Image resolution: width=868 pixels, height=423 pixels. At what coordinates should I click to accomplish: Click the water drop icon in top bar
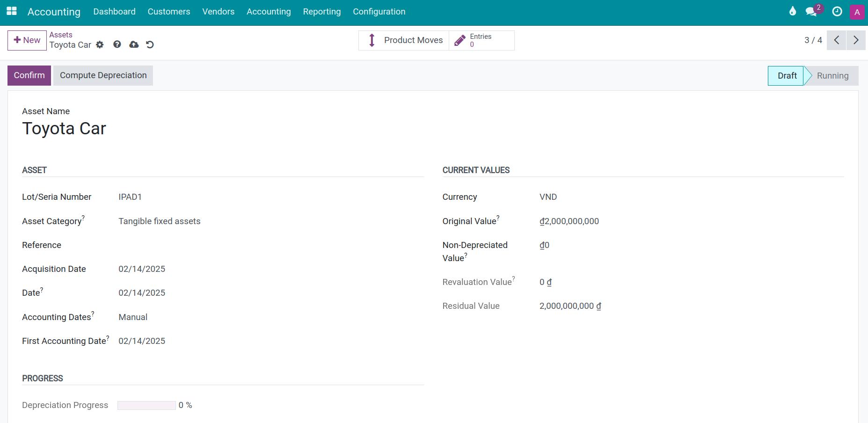(x=792, y=11)
